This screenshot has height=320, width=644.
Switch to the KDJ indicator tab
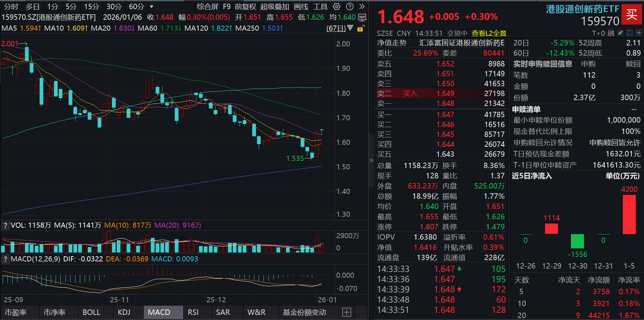coord(124,312)
